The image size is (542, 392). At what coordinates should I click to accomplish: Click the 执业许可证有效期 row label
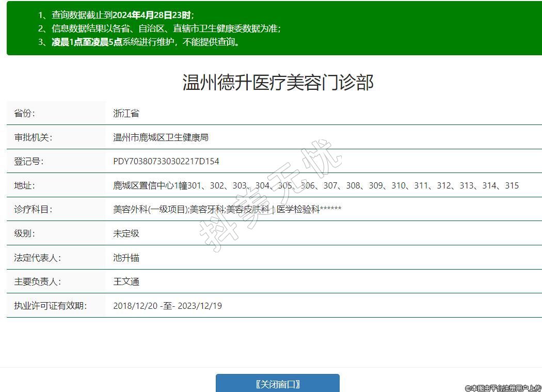50,306
